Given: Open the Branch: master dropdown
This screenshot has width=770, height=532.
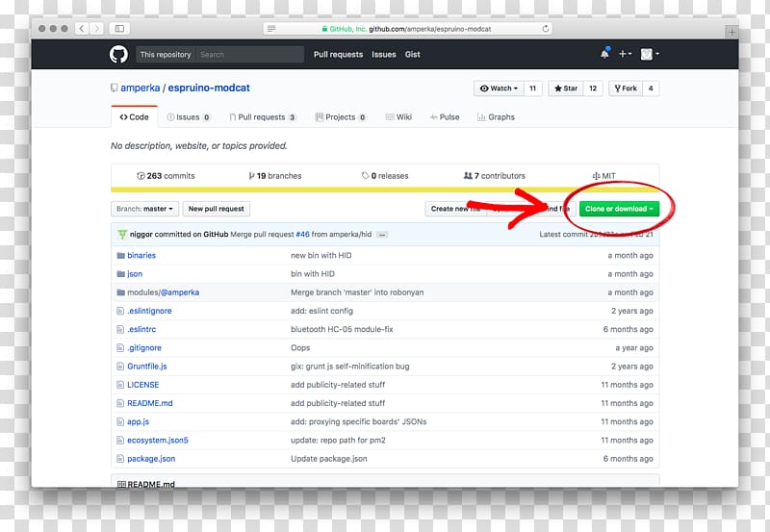Looking at the screenshot, I should click(145, 209).
